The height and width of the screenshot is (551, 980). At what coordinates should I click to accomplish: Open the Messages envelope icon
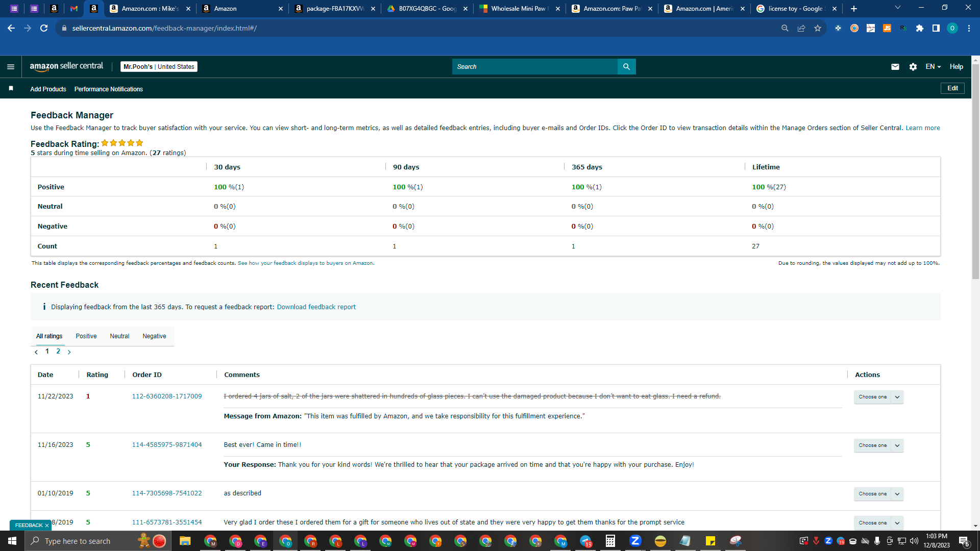(895, 67)
